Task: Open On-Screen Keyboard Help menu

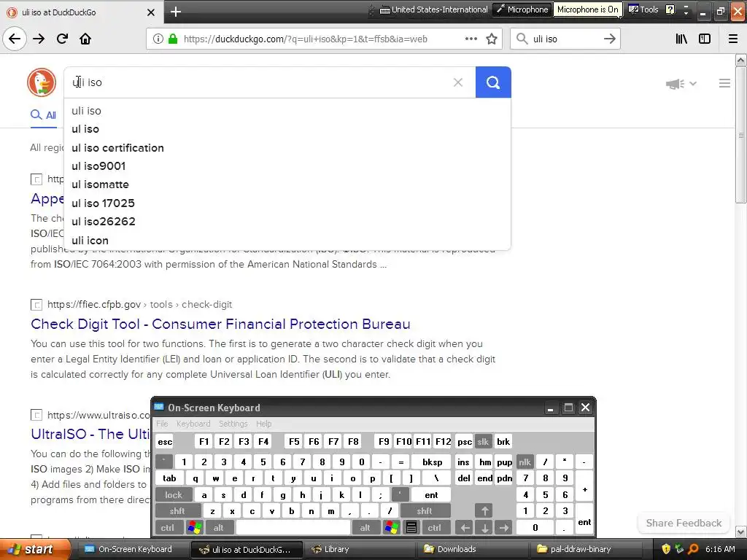Action: pyautogui.click(x=263, y=424)
